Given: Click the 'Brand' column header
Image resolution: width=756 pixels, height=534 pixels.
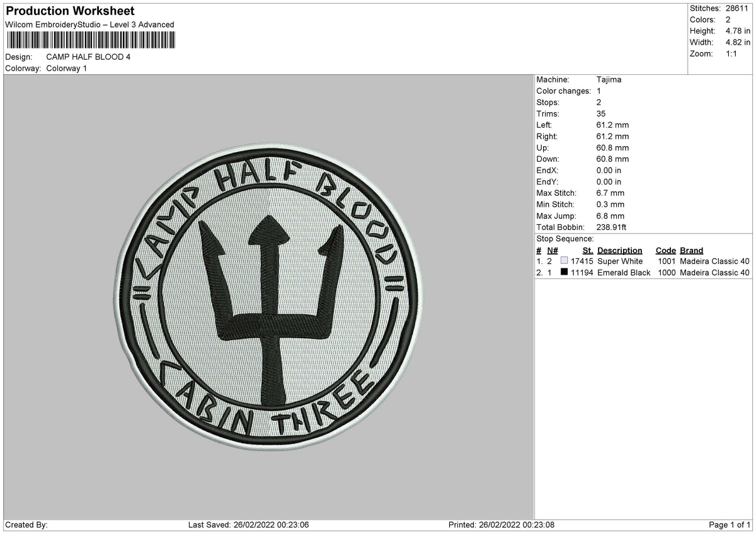Looking at the screenshot, I should pyautogui.click(x=692, y=250).
